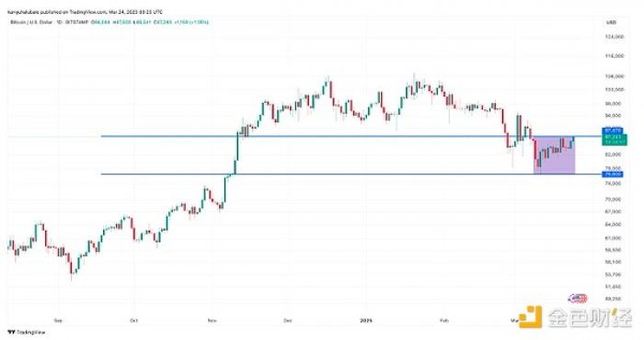Image resolution: width=644 pixels, height=340 pixels.
Task: Click the 70,000 level on price scale
Action: click(615, 199)
